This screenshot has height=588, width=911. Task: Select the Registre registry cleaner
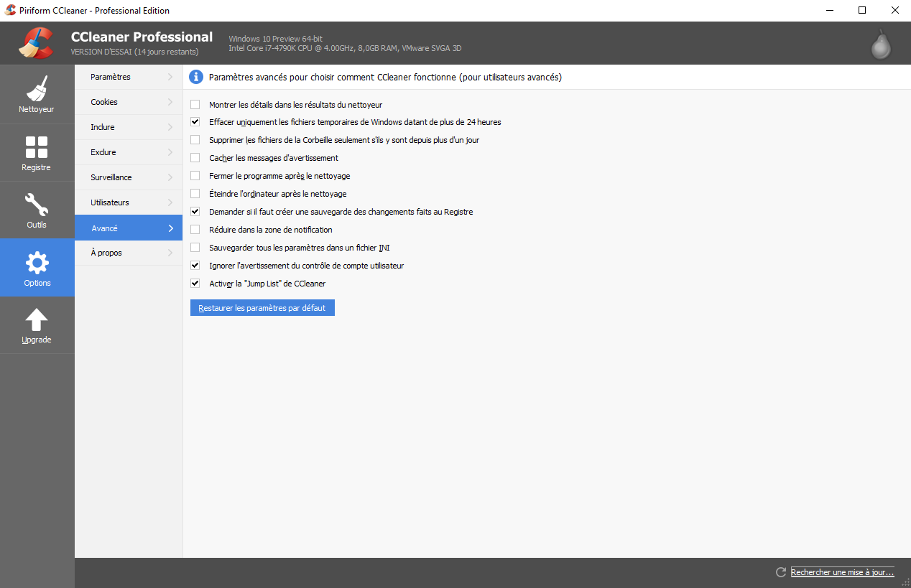click(37, 153)
